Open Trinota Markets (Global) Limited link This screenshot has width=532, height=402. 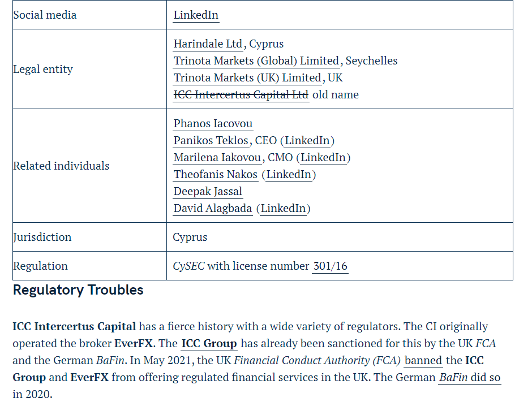click(x=256, y=61)
